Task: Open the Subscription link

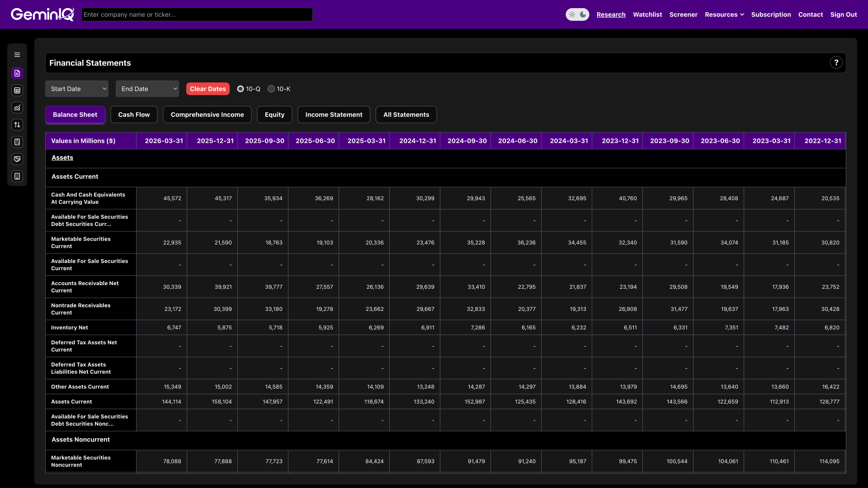Action: [x=771, y=14]
